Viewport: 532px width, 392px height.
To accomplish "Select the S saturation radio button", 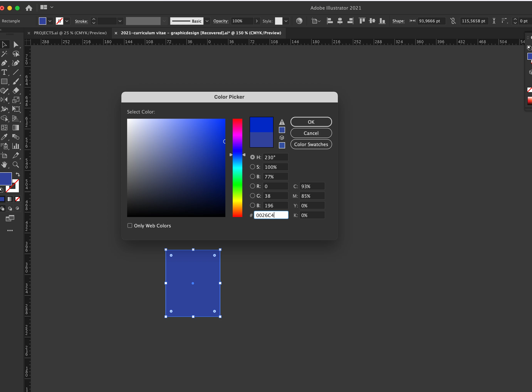I will click(x=252, y=167).
